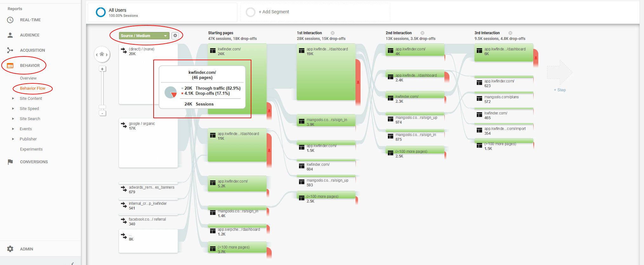This screenshot has height=265, width=644.
Task: Click the Add Segment circle icon
Action: point(250,12)
